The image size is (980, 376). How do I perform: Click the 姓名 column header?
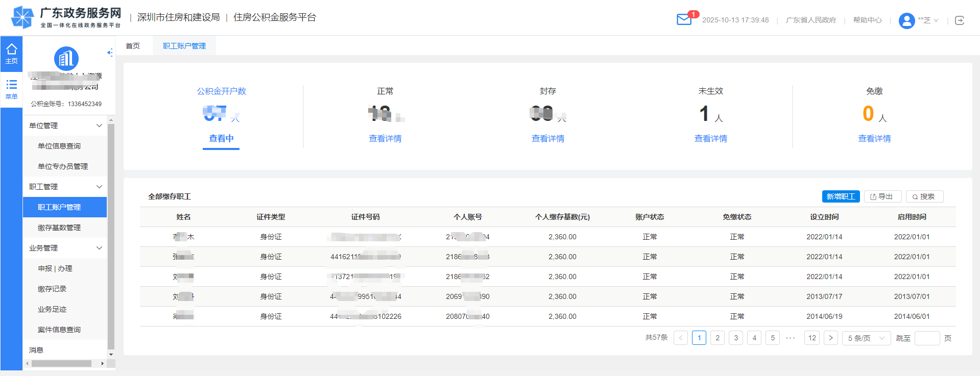point(183,217)
